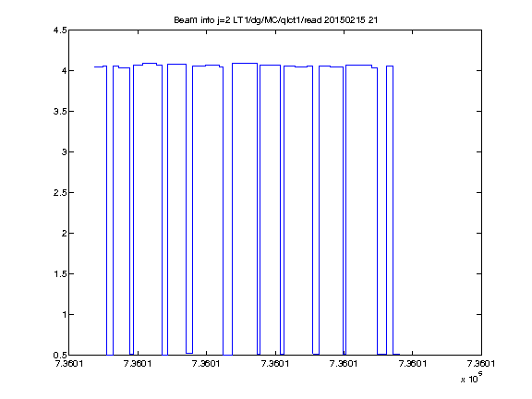Select the y-axis tick label 1.5

click(x=60, y=273)
